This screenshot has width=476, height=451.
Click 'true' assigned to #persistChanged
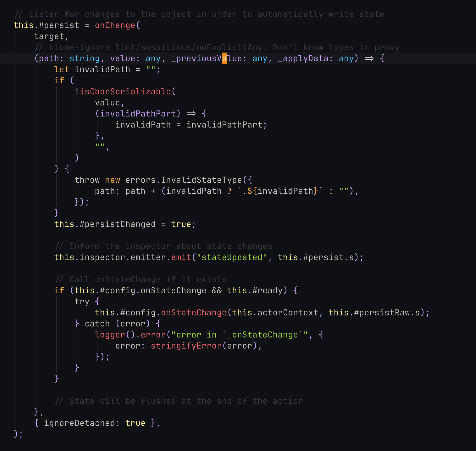pos(181,224)
